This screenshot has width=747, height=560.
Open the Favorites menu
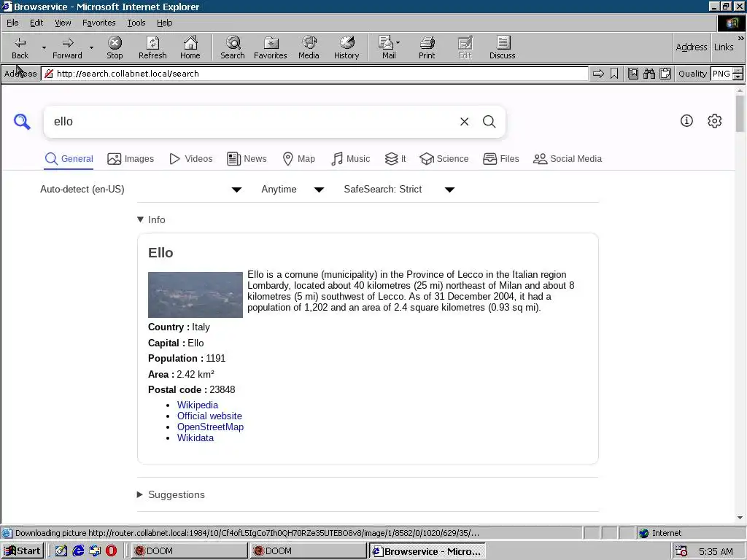tap(98, 23)
